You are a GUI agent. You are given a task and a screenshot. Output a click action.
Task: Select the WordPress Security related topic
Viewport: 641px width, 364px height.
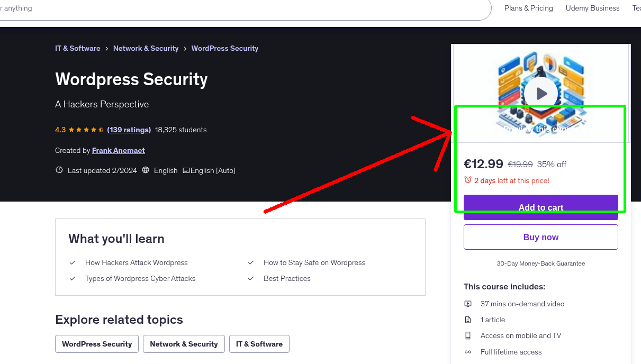[96, 344]
